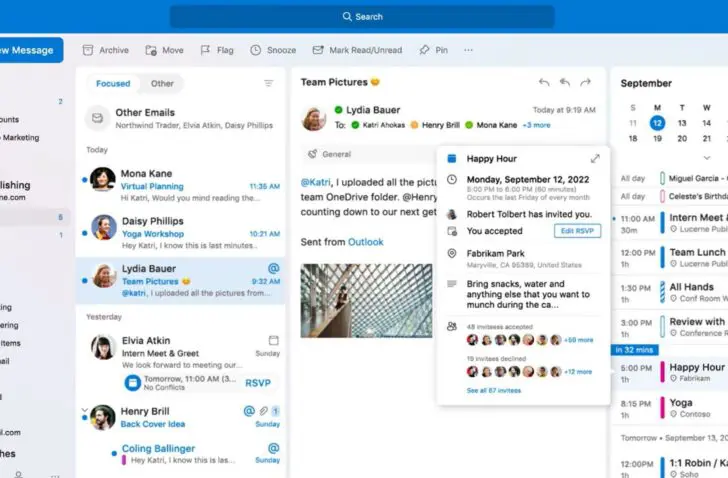The image size is (728, 478).
Task: Open Mona Kane's Virtual Planning email
Action: click(x=180, y=185)
